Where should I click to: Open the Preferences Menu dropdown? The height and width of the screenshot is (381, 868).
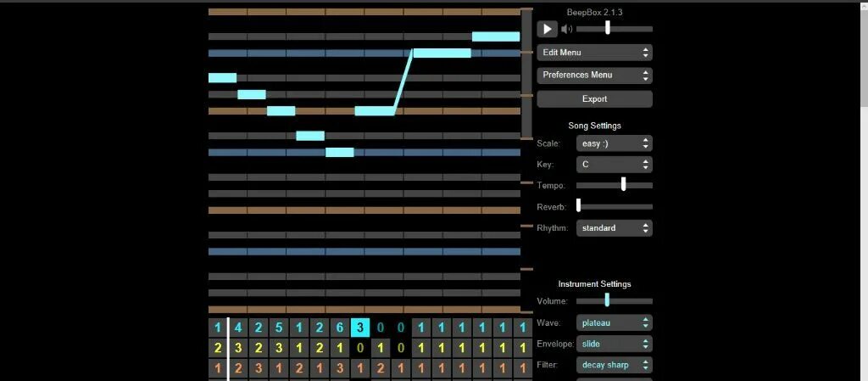coord(594,76)
